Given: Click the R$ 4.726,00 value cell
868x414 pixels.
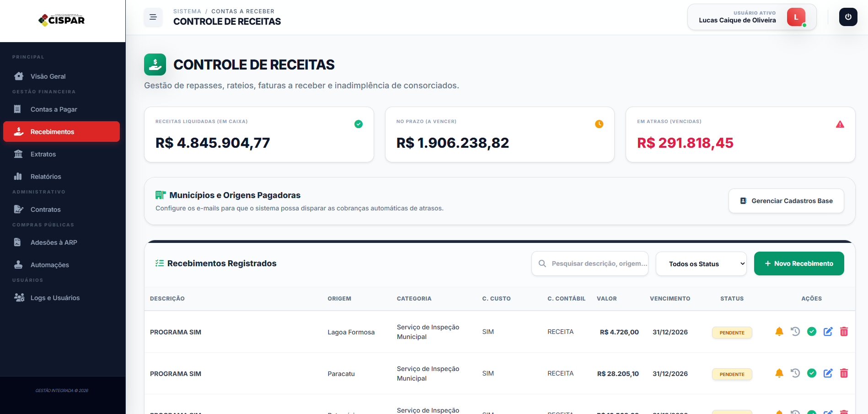Looking at the screenshot, I should click(619, 332).
